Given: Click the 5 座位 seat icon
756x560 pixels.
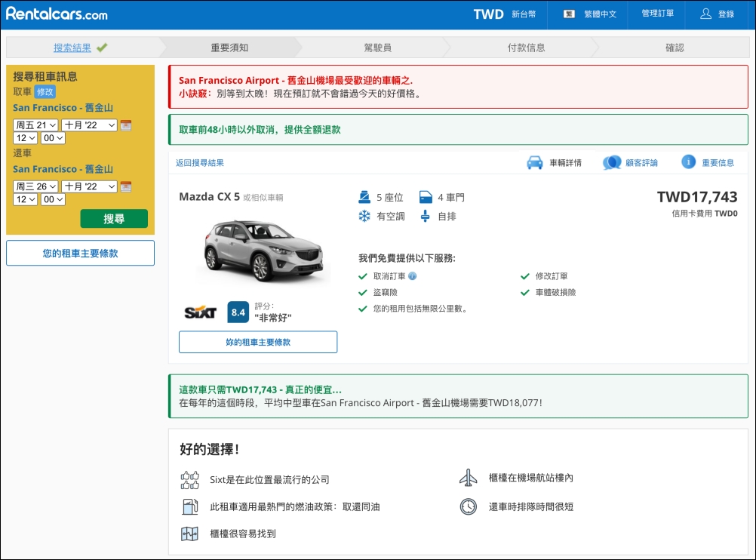Looking at the screenshot, I should [364, 197].
